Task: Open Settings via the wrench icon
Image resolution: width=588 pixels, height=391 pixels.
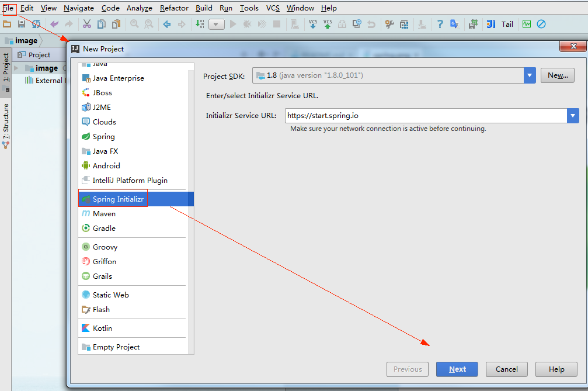Action: 389,25
